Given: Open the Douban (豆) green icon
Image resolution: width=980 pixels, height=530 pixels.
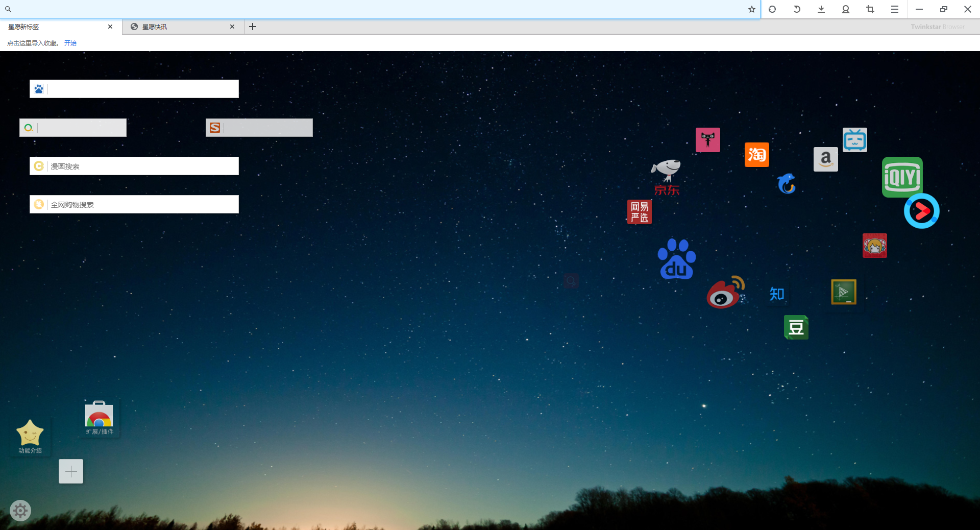Looking at the screenshot, I should click(x=796, y=327).
